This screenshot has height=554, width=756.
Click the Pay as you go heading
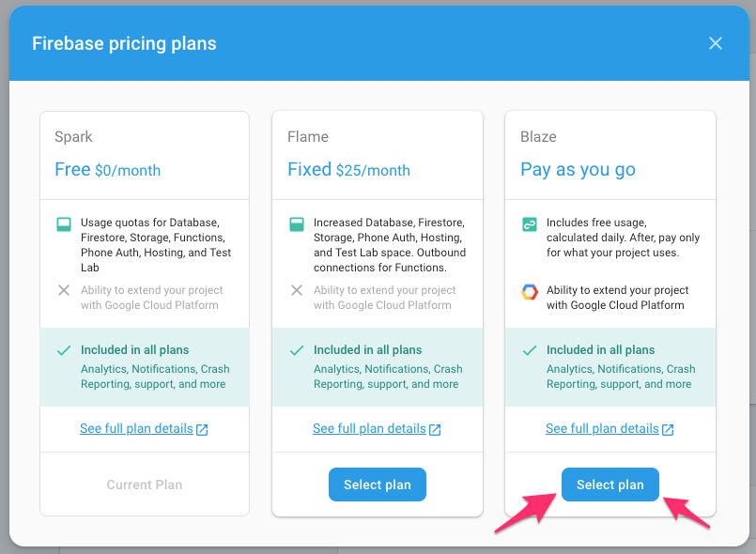click(x=578, y=170)
